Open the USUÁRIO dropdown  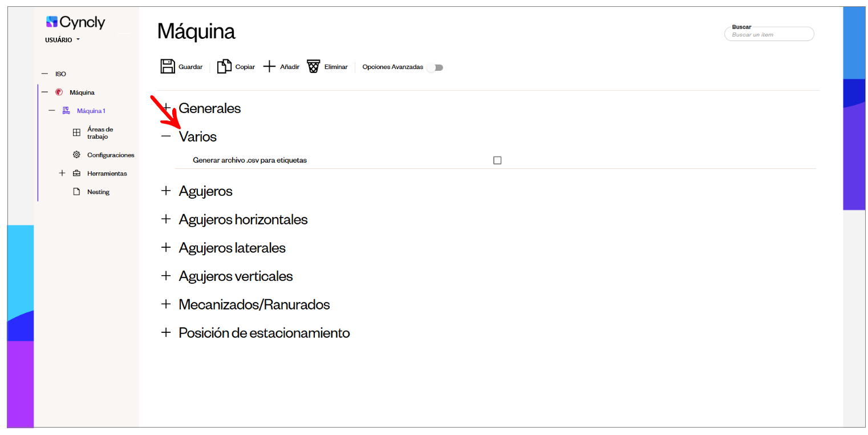point(62,40)
